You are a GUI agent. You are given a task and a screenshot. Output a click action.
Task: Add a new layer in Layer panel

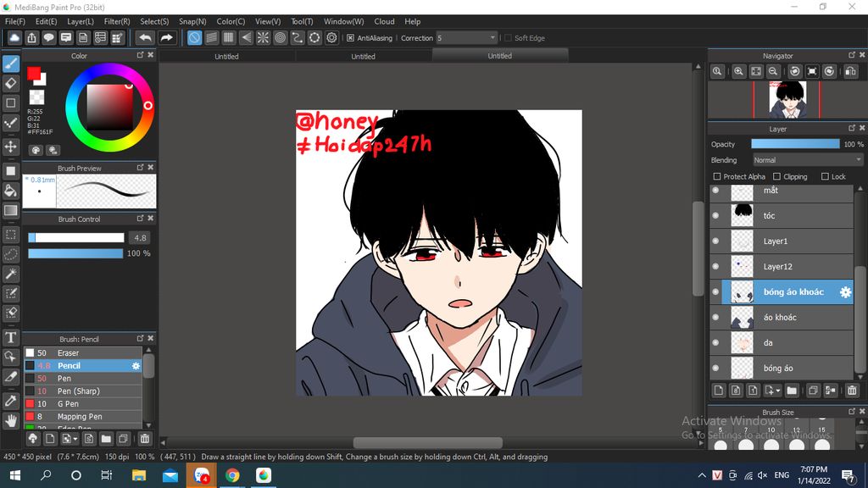[719, 390]
